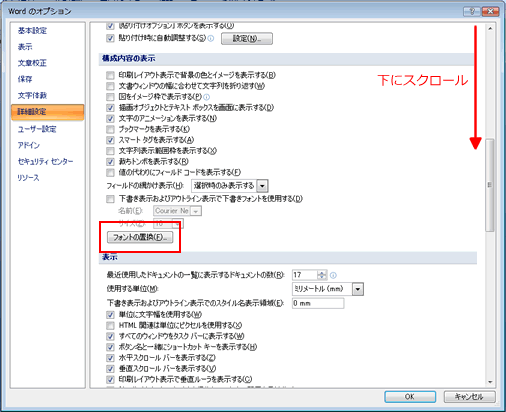
Task: Click 設定(N)... button
Action: point(247,39)
